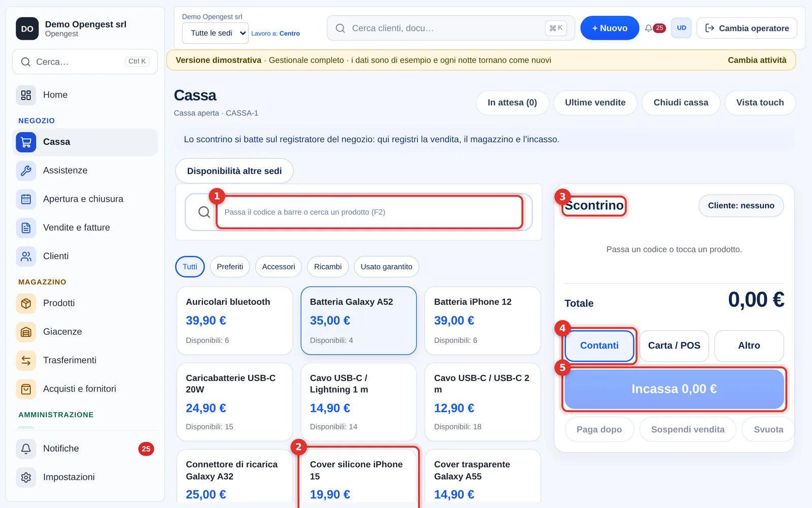
Task: Focus the sidebar Cerca search box
Action: click(85, 62)
